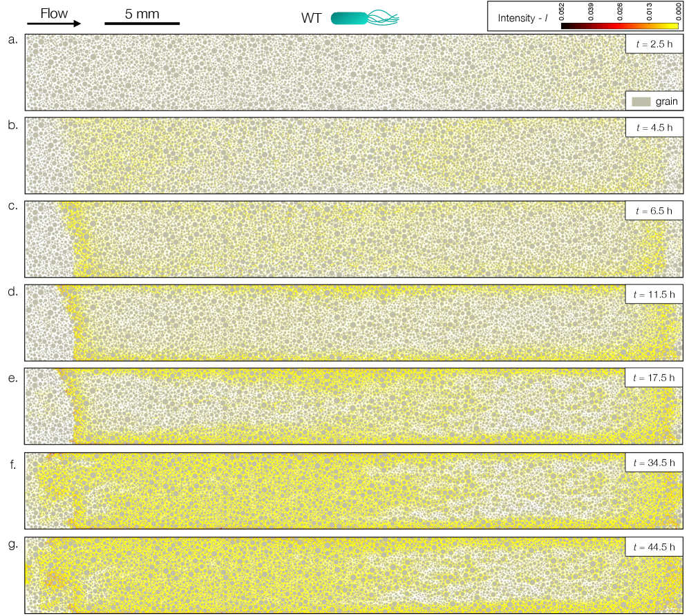The height and width of the screenshot is (616, 689).
Task: Click the Flow direction arrow
Action: tap(54, 24)
